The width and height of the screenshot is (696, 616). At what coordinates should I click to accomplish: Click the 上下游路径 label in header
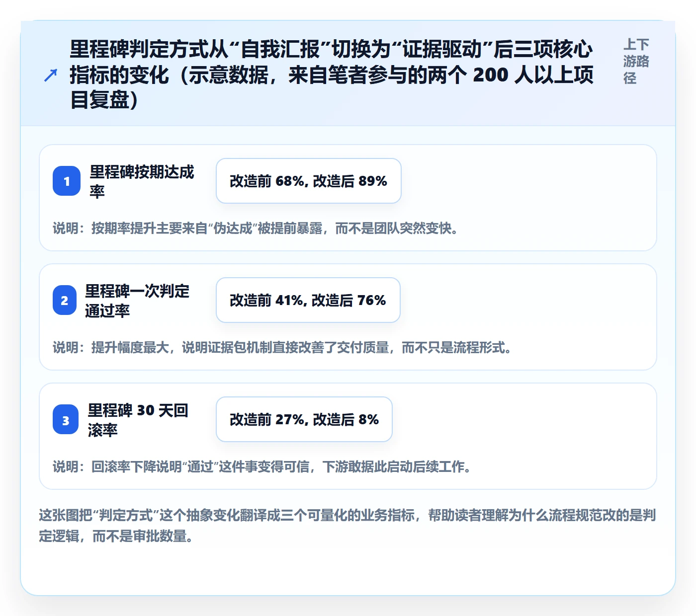pos(637,61)
